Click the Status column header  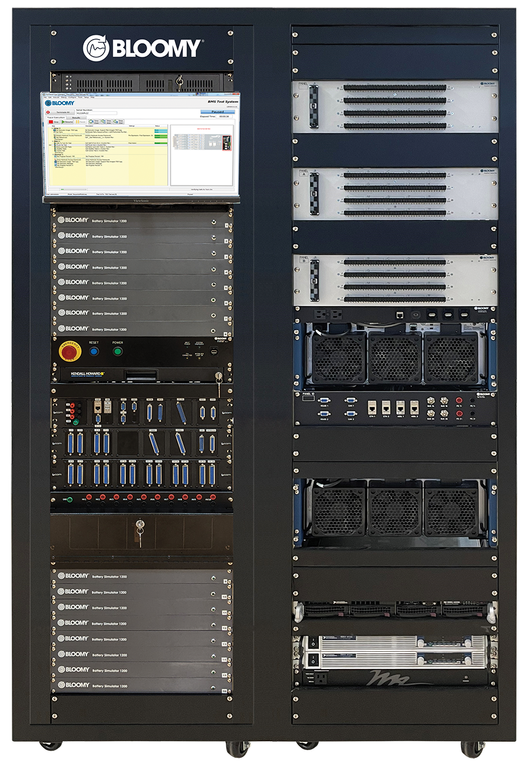[x=157, y=126]
